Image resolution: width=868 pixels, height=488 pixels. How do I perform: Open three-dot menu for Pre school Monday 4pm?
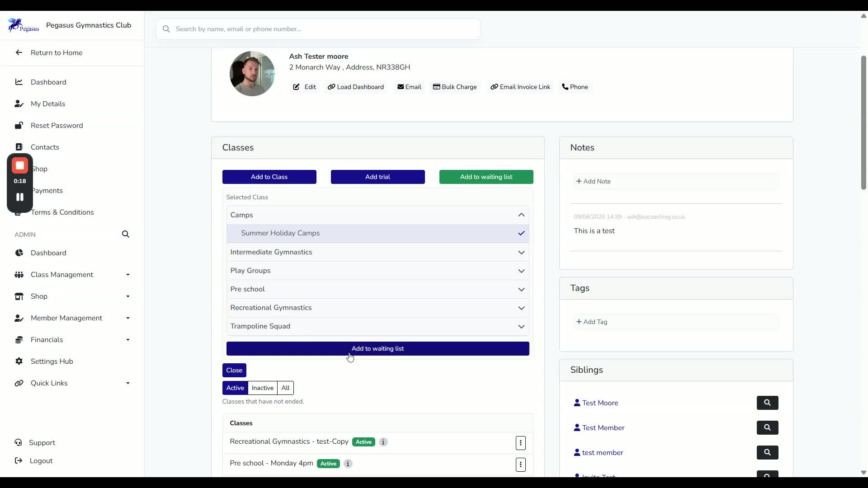(x=521, y=464)
